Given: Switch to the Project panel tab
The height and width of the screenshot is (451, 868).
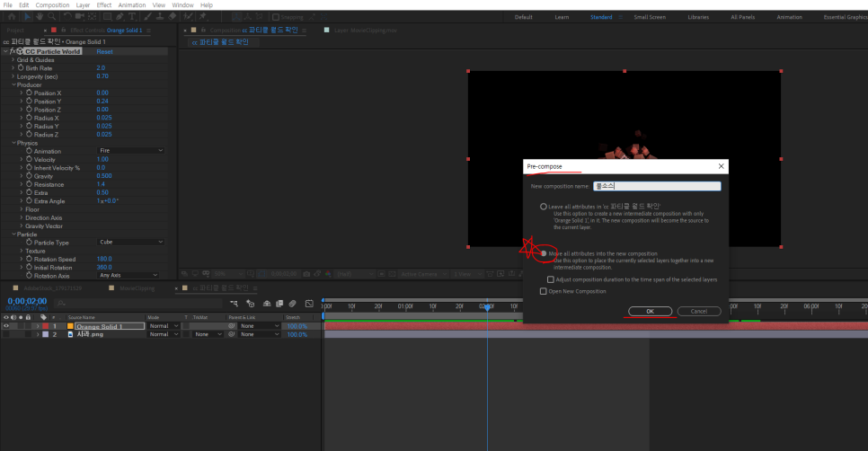Looking at the screenshot, I should (x=15, y=30).
